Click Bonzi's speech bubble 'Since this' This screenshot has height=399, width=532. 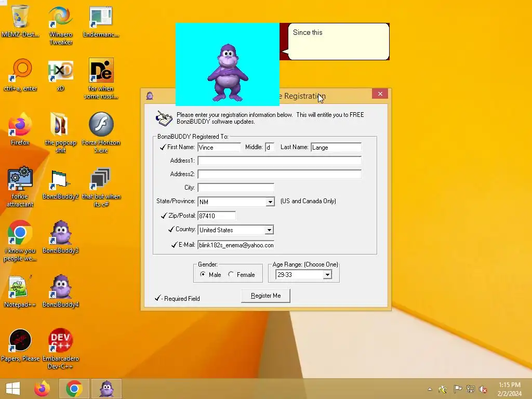click(338, 42)
